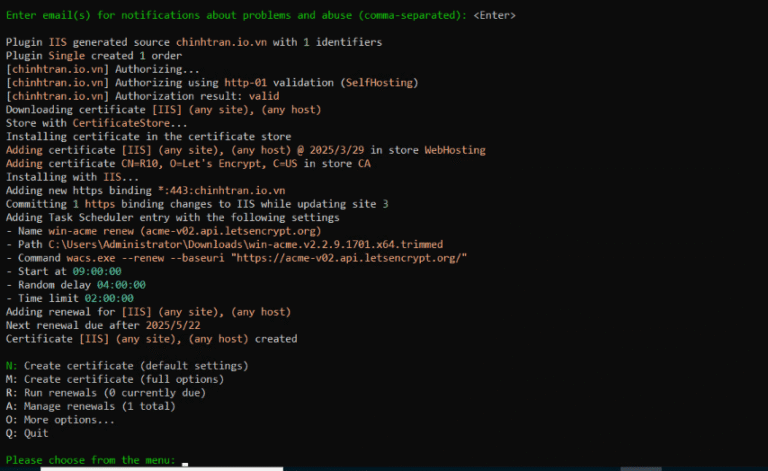Click the '- Time limit 02:00:00' line
This screenshot has height=471, width=768.
[70, 298]
